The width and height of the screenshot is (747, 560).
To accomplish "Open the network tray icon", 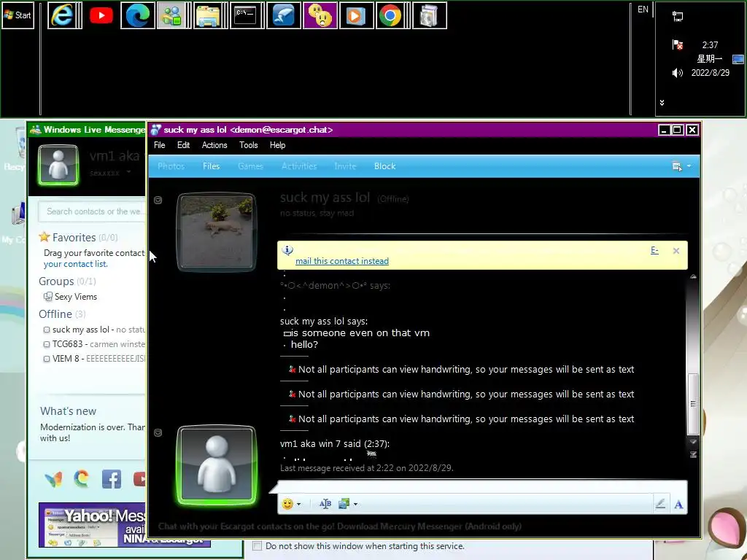I will click(678, 17).
